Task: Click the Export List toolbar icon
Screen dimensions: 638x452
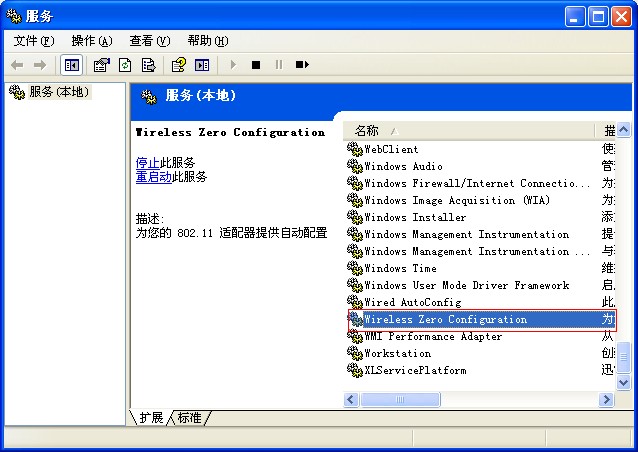Action: [x=148, y=65]
